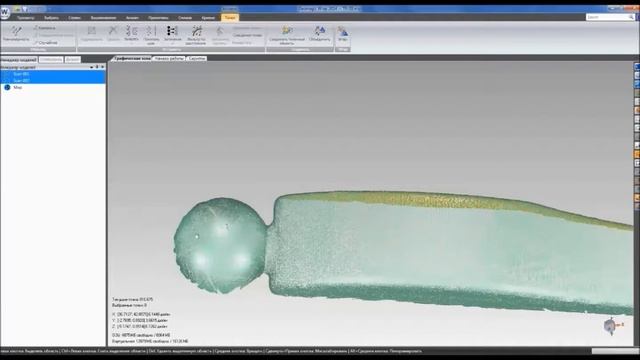Open the Снимки ribbon tab
Screen dimensions: 640x360
tap(184, 18)
